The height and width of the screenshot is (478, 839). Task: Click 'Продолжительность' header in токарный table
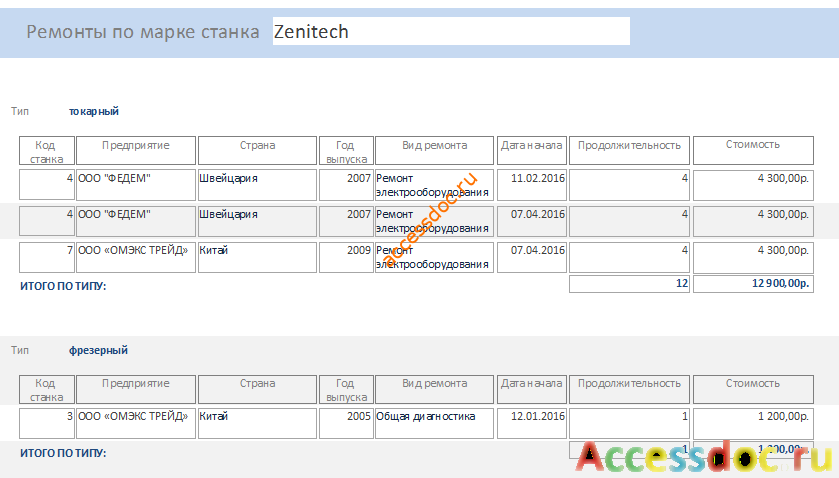click(x=629, y=150)
